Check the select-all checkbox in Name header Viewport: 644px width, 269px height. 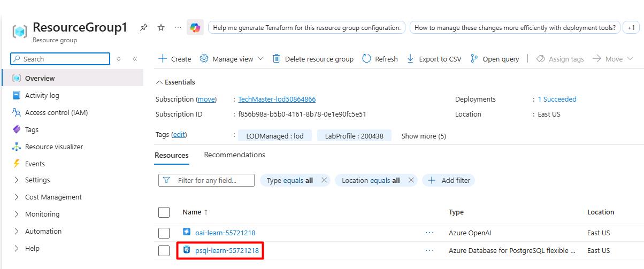[x=164, y=212]
